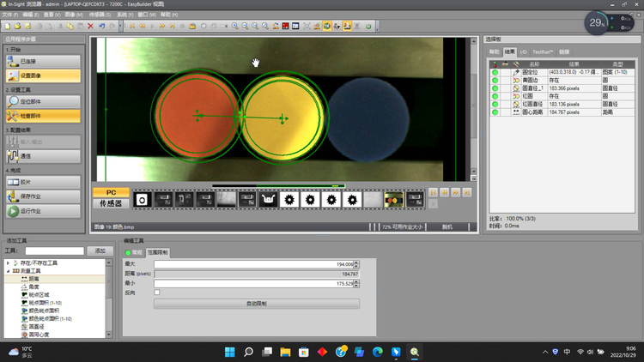This screenshot has width=644, height=362.
Task: Toggle the green status light for 黄圆边 row
Action: point(495,80)
